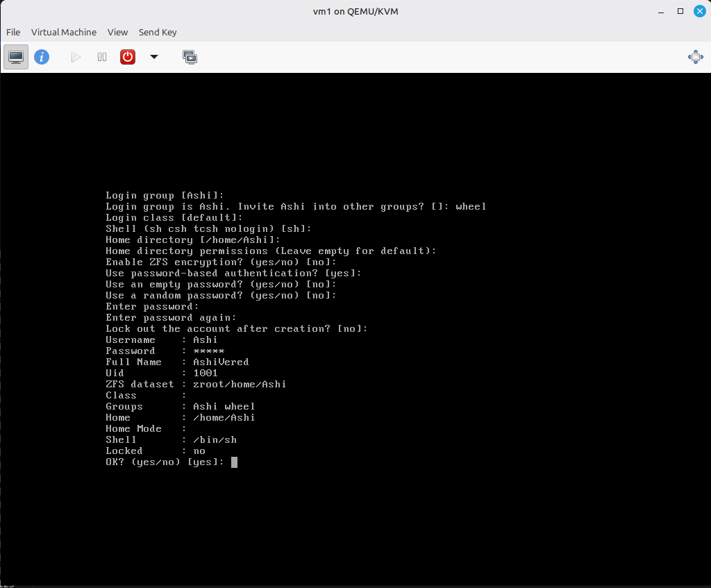Pause the virtual machine
Image resolution: width=711 pixels, height=588 pixels.
pyautogui.click(x=102, y=57)
